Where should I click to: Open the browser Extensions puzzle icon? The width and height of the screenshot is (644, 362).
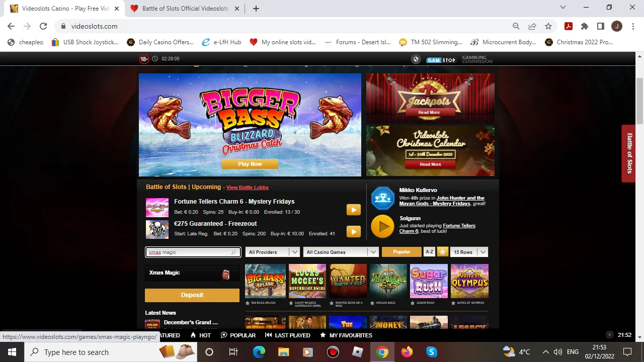coord(584,26)
